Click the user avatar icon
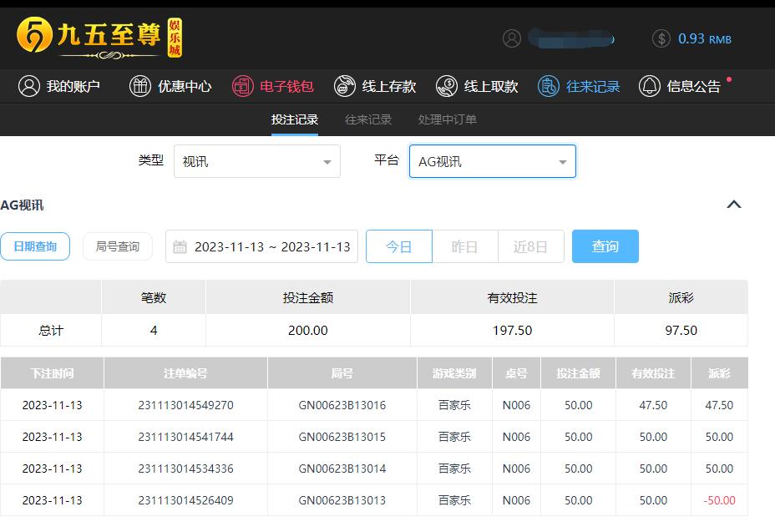The width and height of the screenshot is (775, 532). pyautogui.click(x=512, y=38)
